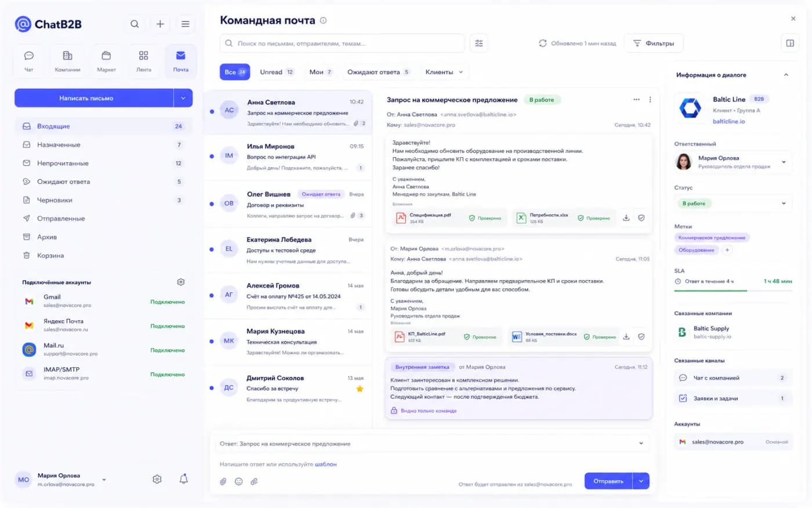Open the Лента section
Screen dimensions: 812x508
144,61
